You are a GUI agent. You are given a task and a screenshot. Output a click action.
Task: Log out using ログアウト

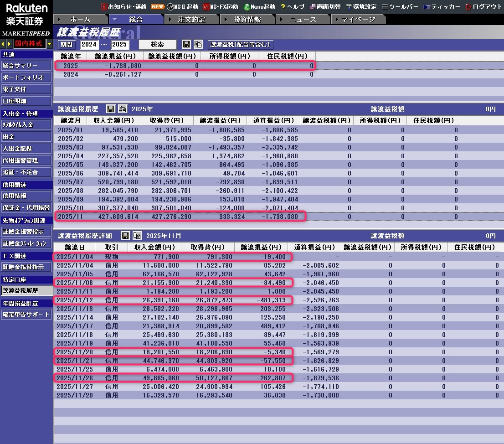[484, 7]
